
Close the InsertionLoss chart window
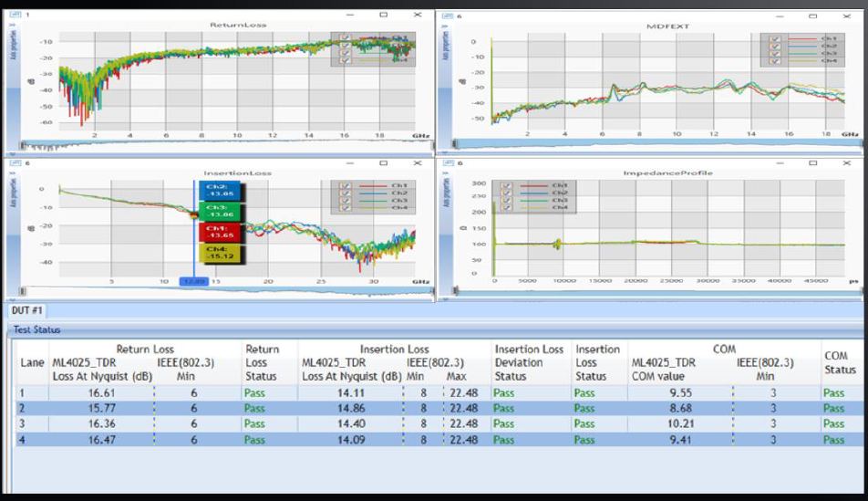pos(417,164)
